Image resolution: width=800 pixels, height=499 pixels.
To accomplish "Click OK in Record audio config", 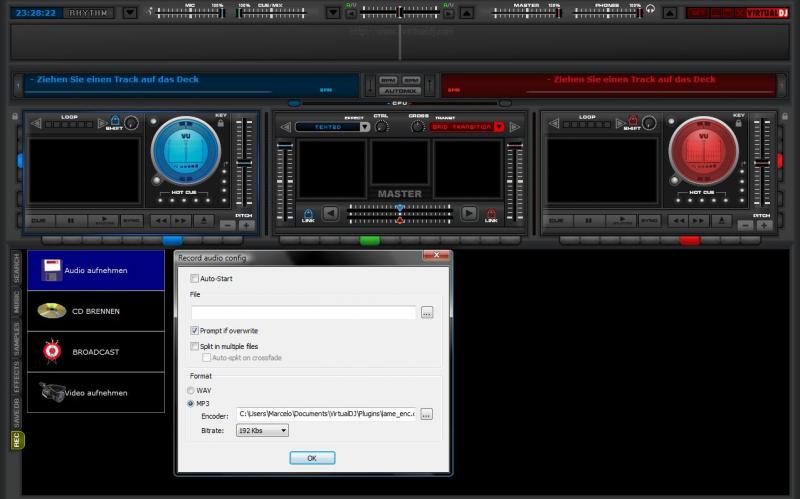I will tap(312, 458).
